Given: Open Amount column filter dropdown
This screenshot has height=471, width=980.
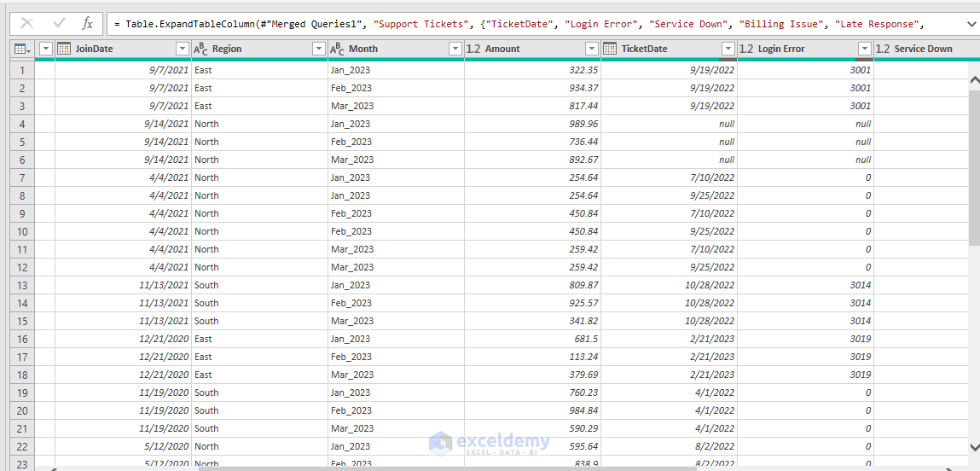Looking at the screenshot, I should (592, 49).
